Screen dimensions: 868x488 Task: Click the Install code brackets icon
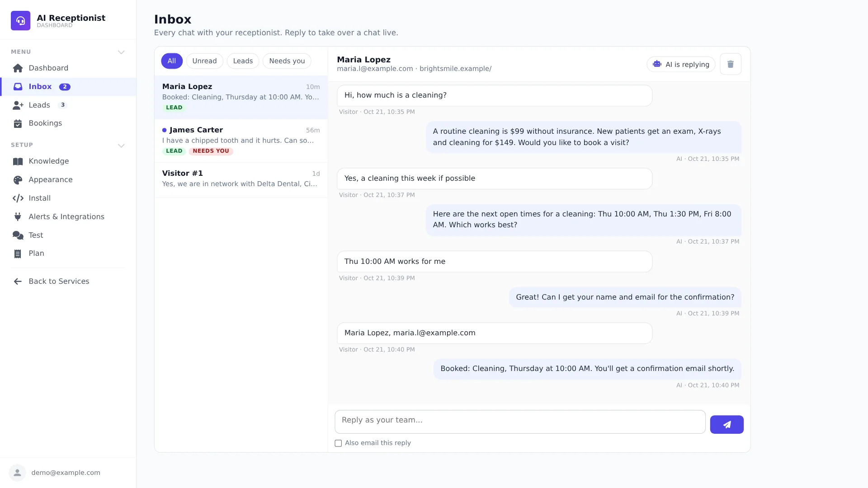pyautogui.click(x=18, y=198)
